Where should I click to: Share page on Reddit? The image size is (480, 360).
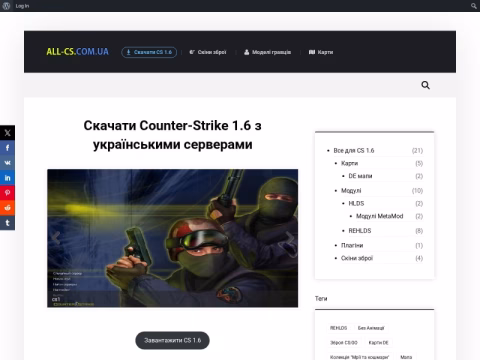click(7, 208)
